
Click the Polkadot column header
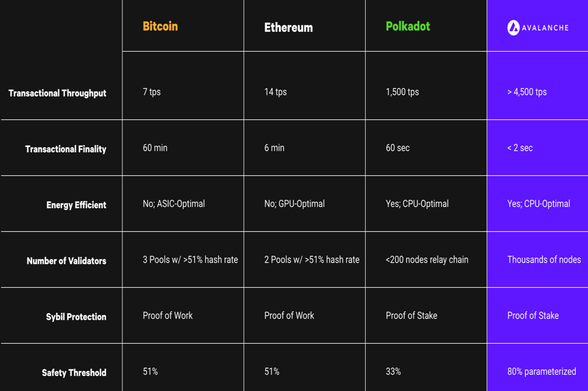(x=408, y=26)
